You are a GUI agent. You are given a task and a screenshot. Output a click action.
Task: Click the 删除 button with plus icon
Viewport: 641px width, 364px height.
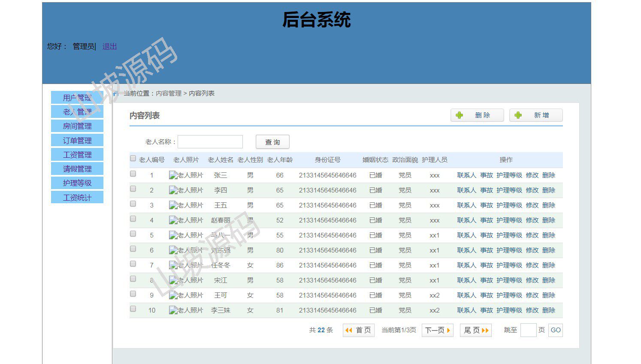click(x=477, y=115)
